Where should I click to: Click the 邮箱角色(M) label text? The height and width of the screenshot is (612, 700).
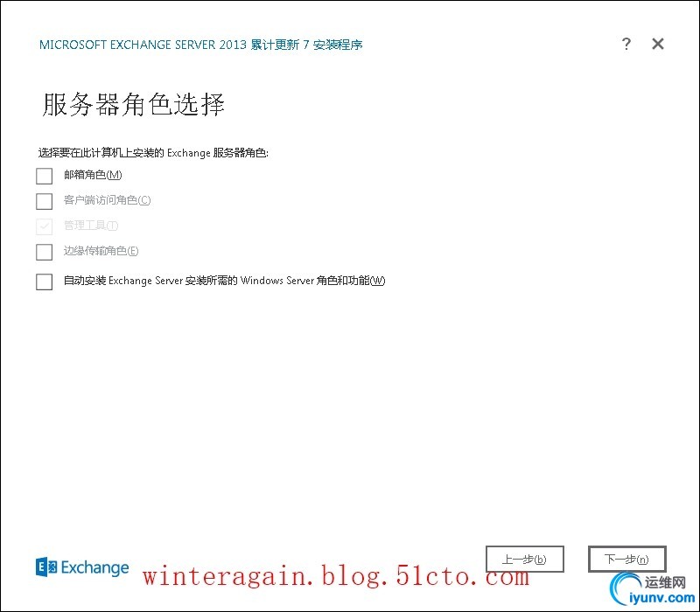pos(93,174)
